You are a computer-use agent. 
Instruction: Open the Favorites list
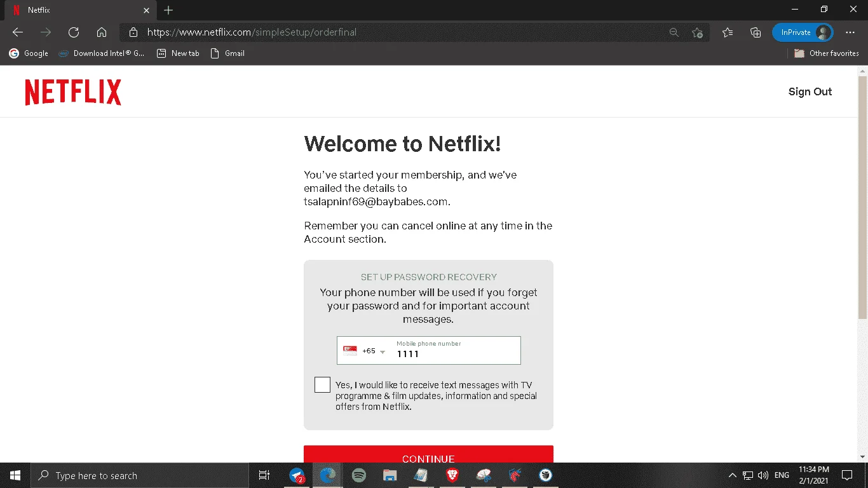click(728, 32)
